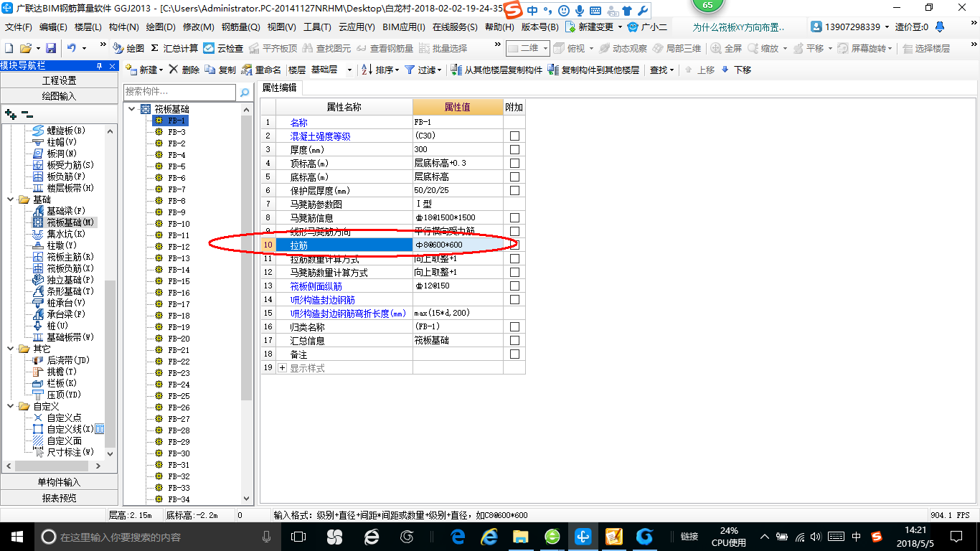Move the component down with 下移

pyautogui.click(x=736, y=70)
